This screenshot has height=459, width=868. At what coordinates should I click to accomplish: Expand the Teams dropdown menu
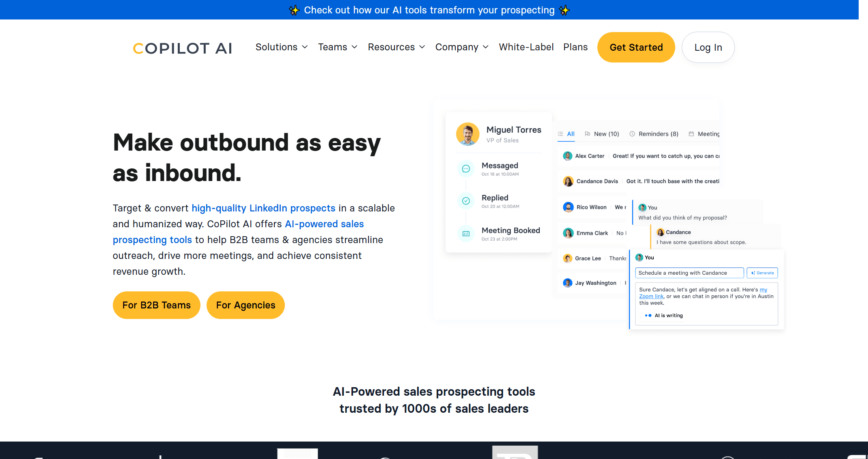338,47
